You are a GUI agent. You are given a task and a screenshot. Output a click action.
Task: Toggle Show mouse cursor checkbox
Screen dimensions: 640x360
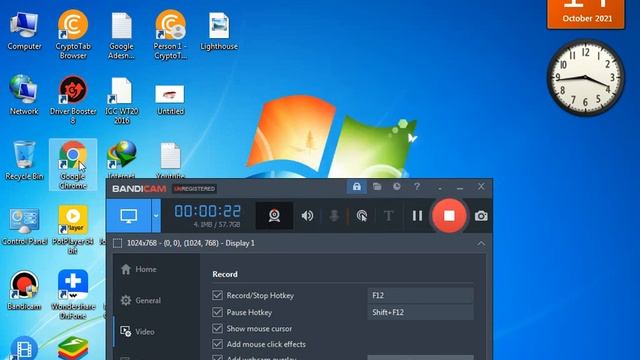[217, 328]
